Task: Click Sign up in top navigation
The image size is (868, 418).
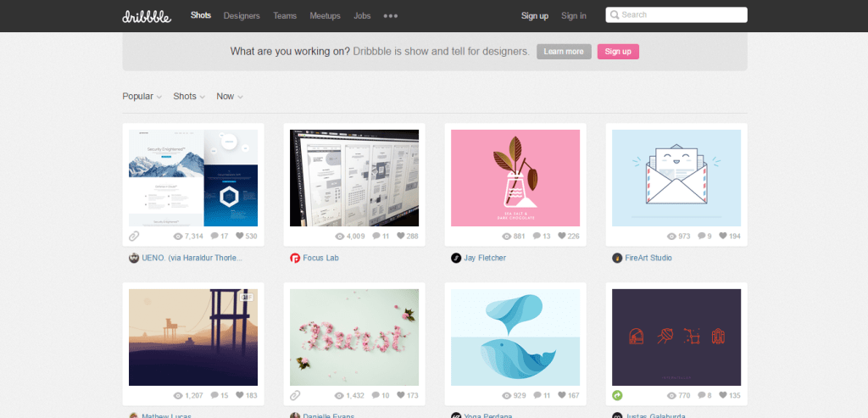Action: point(535,16)
